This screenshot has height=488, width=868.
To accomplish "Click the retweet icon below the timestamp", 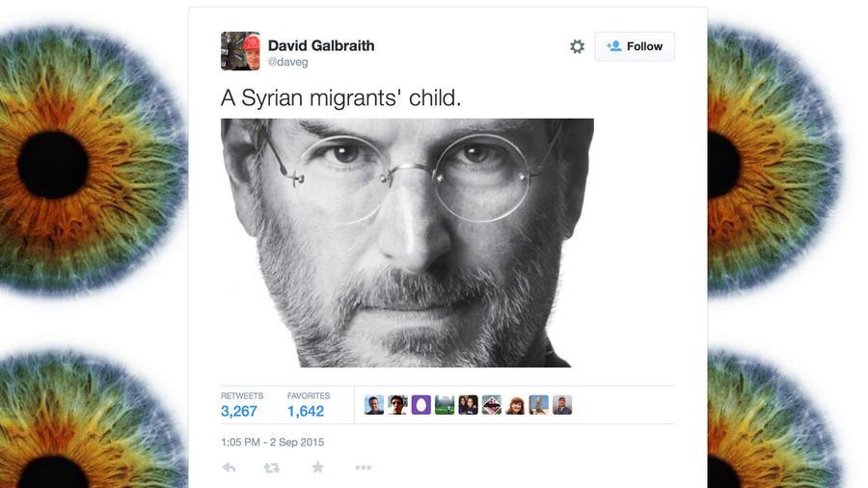I will [x=271, y=468].
